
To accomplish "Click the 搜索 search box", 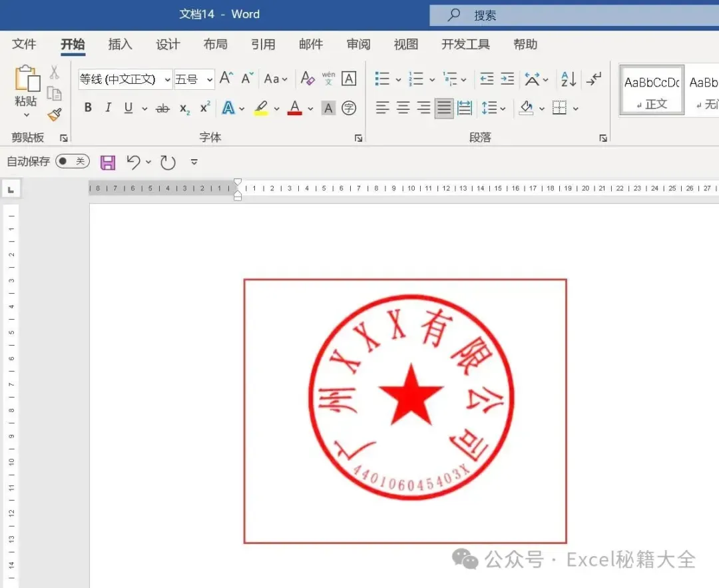I will coord(574,15).
